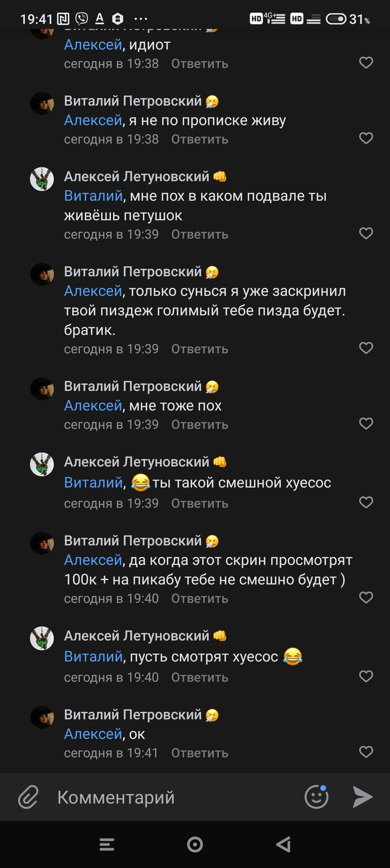The width and height of the screenshot is (390, 868).
Task: Open the emoji sticker picker
Action: (316, 797)
